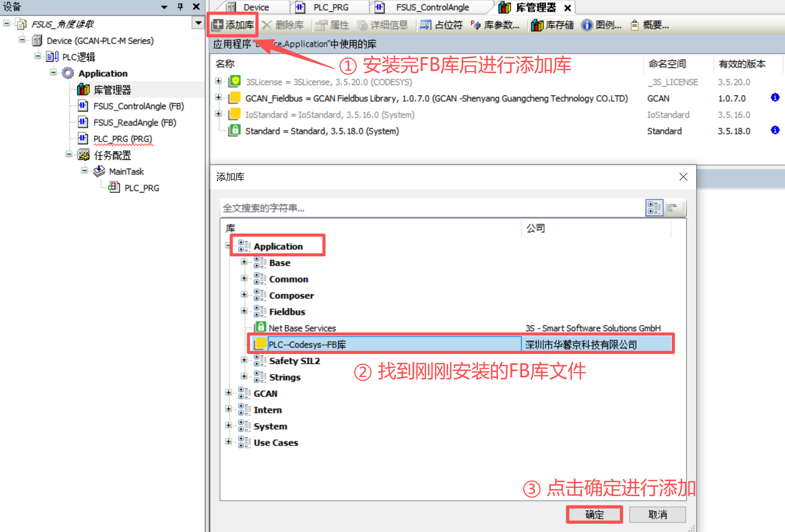Click the 添加库 add library toolbar button
This screenshot has width=785, height=532.
click(233, 25)
